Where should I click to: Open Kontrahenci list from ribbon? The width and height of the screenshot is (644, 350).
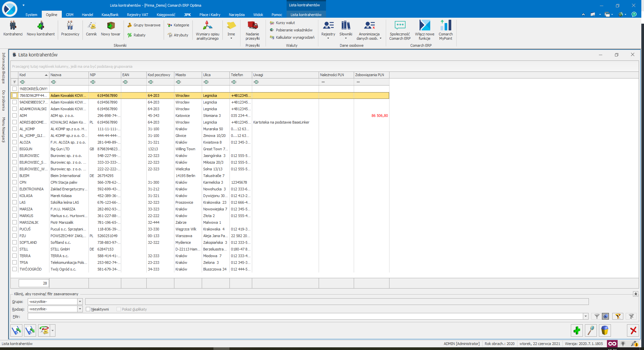point(13,28)
